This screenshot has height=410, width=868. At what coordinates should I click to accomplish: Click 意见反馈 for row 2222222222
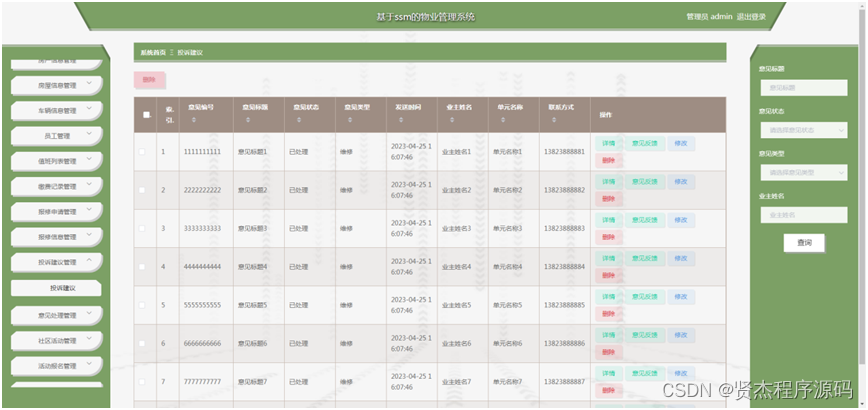click(x=645, y=181)
